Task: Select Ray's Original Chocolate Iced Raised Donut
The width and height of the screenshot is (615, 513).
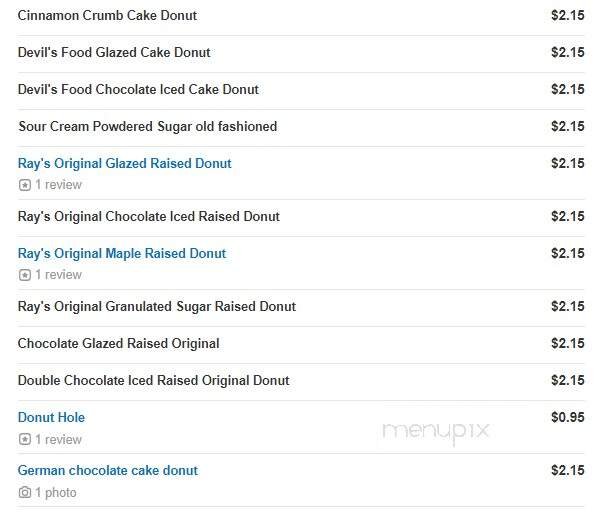Action: click(148, 216)
